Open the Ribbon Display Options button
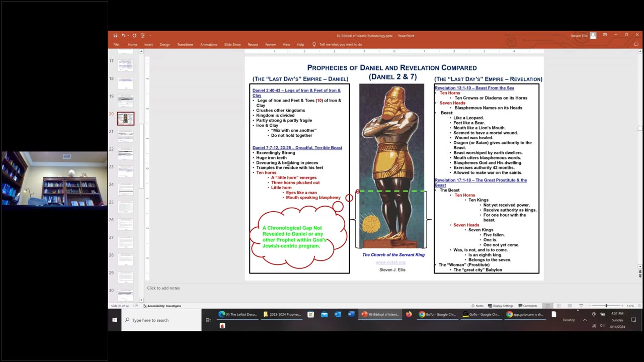This screenshot has height=362, width=644. pyautogui.click(x=604, y=35)
